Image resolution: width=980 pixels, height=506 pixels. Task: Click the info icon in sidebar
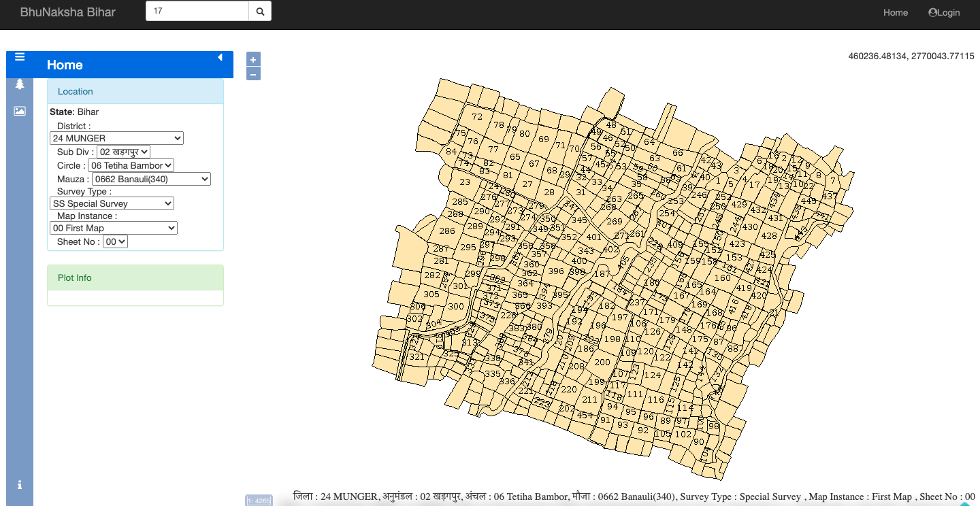(20, 485)
